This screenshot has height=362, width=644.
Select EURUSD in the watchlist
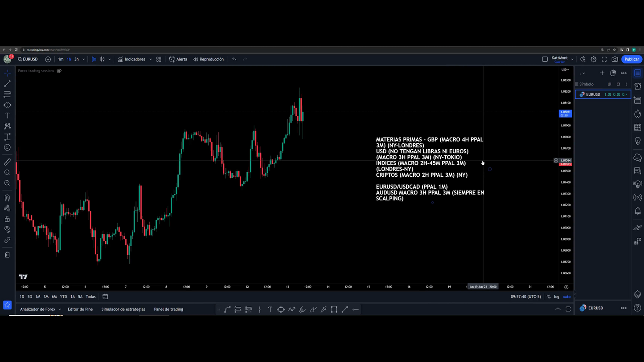[593, 94]
